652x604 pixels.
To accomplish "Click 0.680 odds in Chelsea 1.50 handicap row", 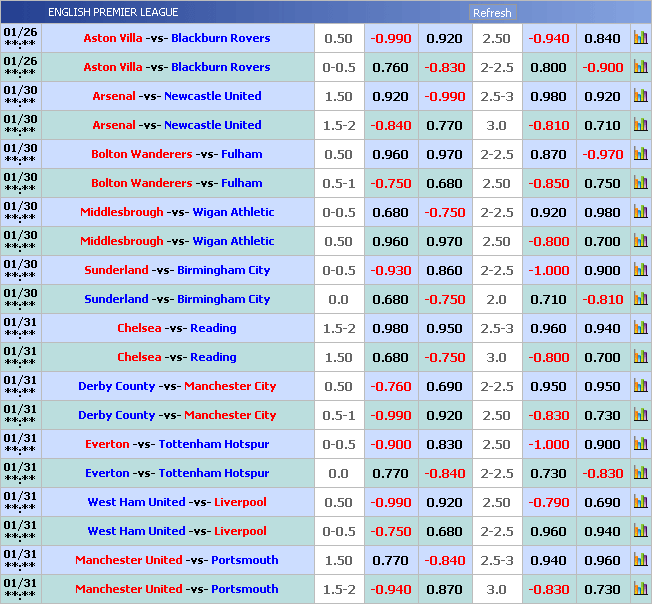I will click(390, 357).
